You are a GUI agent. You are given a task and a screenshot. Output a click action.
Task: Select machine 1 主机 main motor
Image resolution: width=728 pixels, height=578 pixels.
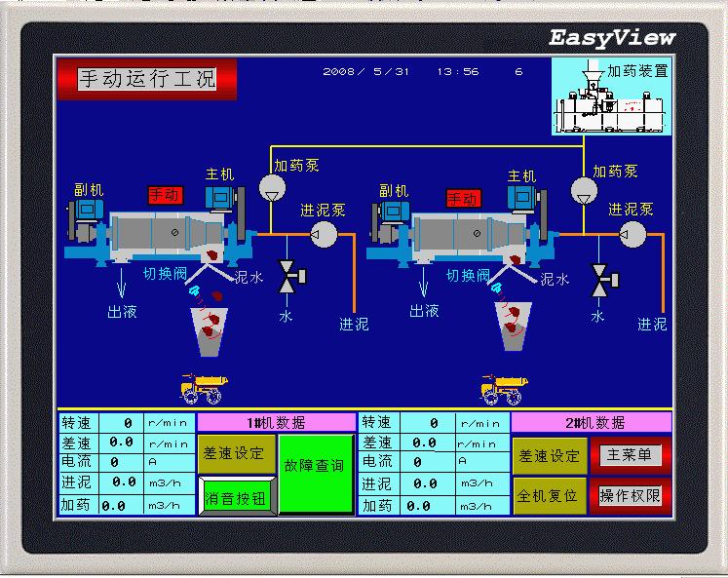click(221, 199)
